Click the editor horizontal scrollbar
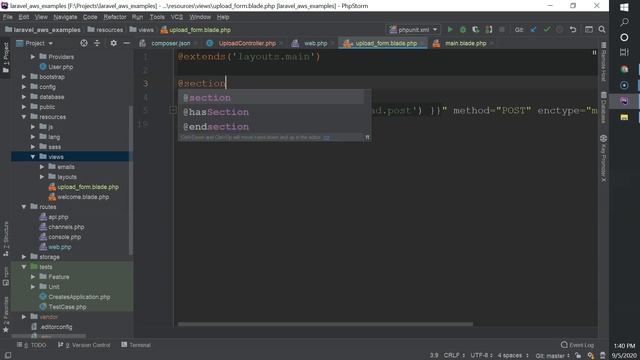 [x=325, y=324]
